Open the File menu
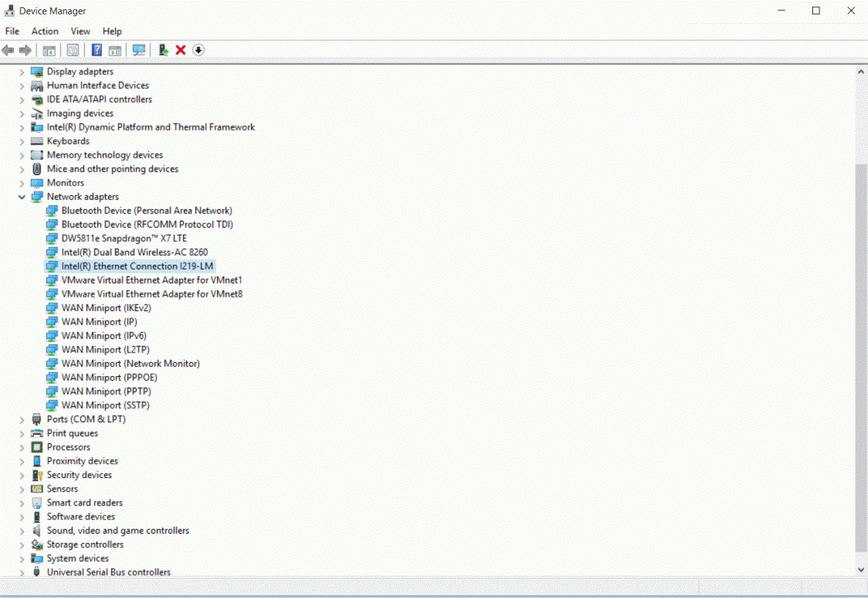This screenshot has height=598, width=868. (12, 31)
